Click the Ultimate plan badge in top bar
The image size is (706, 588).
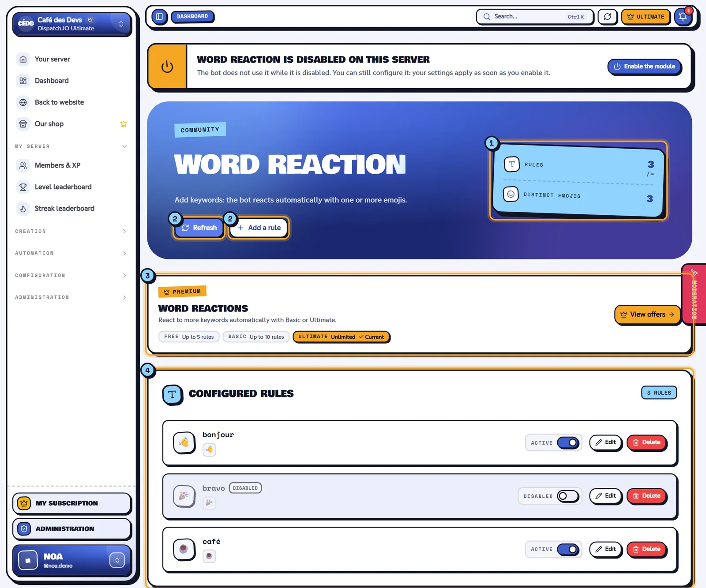[x=646, y=17]
